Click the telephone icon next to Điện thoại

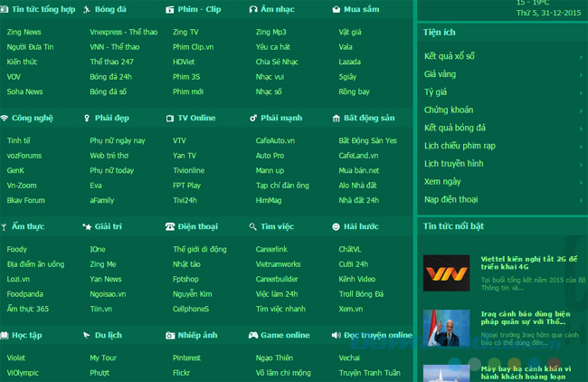coord(170,226)
